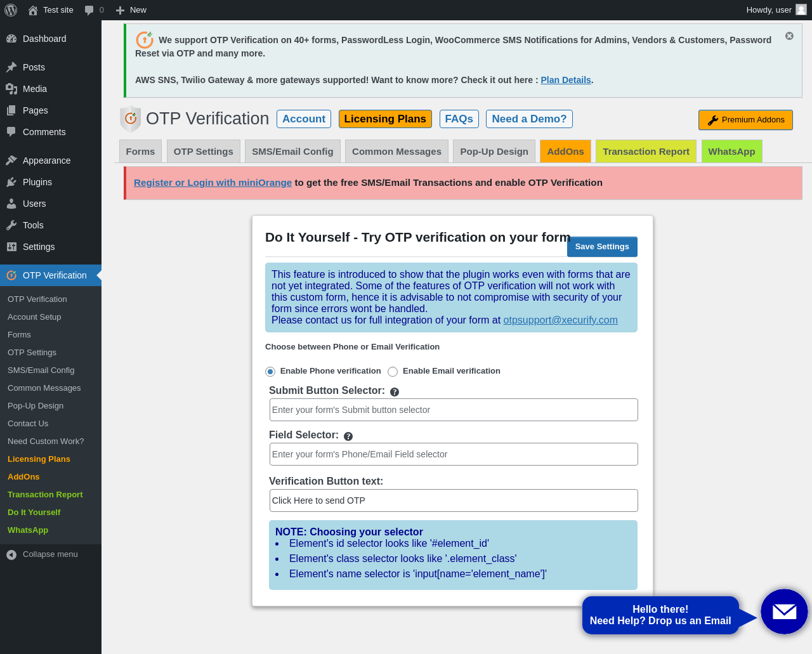This screenshot has height=654, width=812.
Task: Click Register or Login with miniOrange link
Action: 213,183
